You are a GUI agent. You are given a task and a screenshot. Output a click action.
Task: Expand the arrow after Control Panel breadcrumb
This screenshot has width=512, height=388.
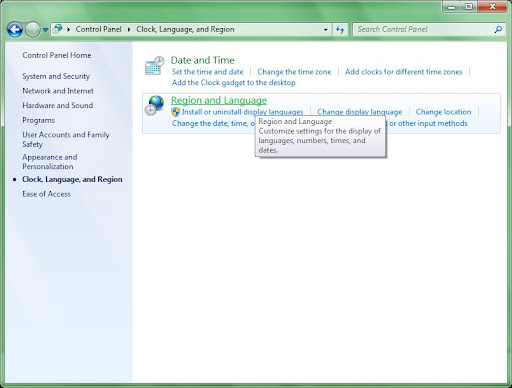[x=129, y=29]
